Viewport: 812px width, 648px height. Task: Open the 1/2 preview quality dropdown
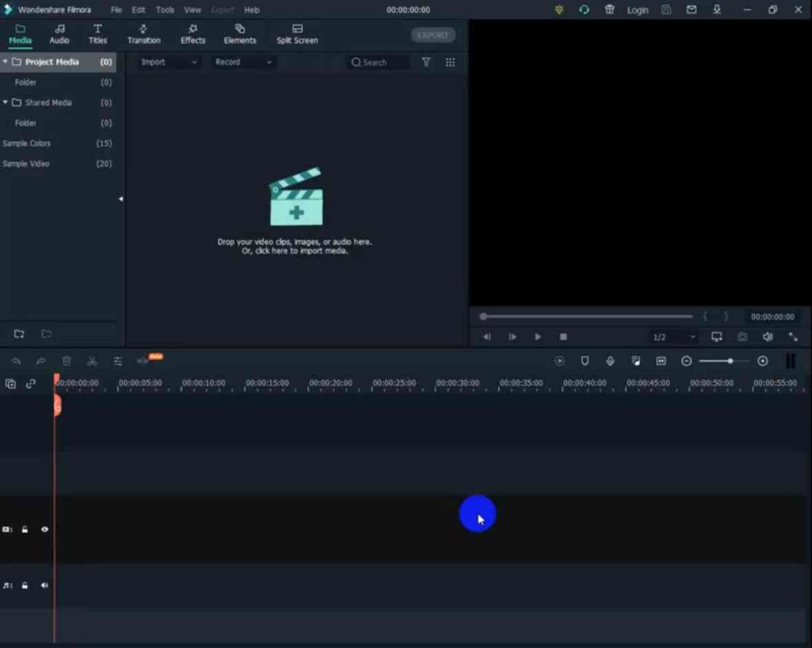point(673,337)
